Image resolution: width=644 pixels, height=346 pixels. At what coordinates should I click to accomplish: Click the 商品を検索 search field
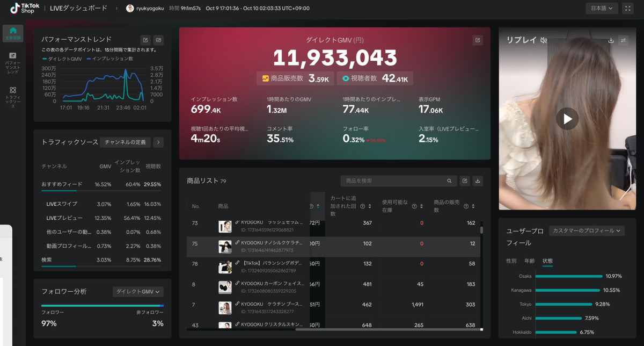click(394, 181)
